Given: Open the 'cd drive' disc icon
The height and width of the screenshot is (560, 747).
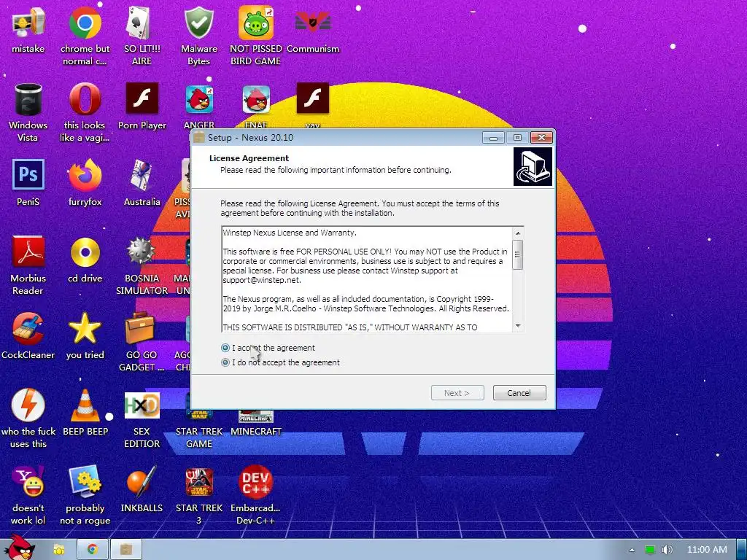Looking at the screenshot, I should pyautogui.click(x=85, y=260).
